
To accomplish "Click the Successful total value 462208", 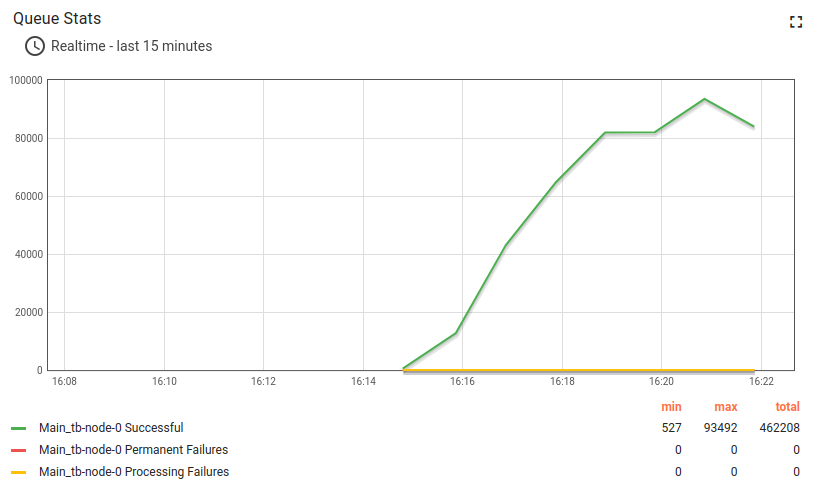I will pos(778,428).
